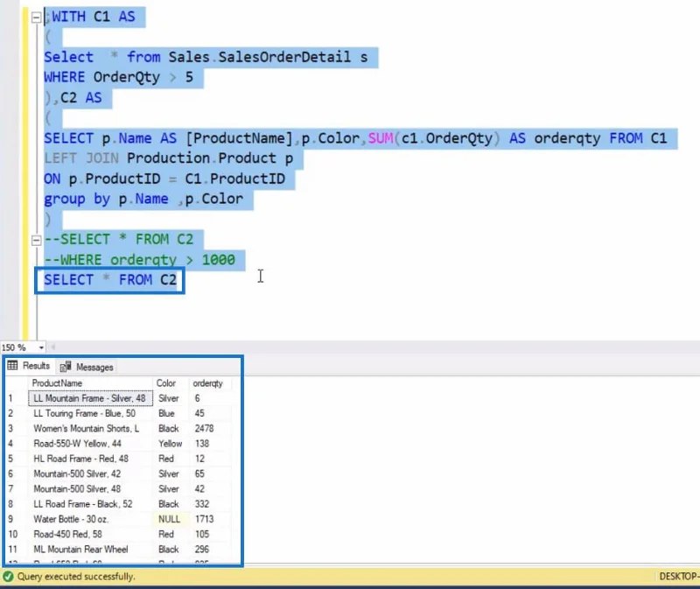Click the green query success check icon

tap(8, 577)
